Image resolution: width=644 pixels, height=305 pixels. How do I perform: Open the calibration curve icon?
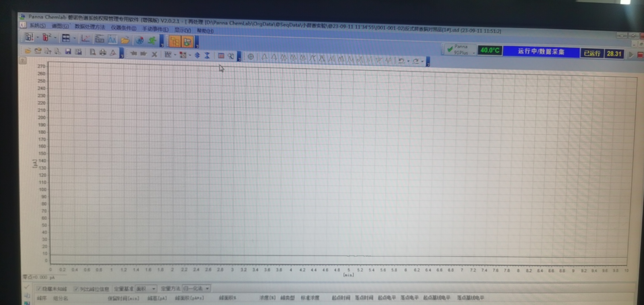pos(85,38)
